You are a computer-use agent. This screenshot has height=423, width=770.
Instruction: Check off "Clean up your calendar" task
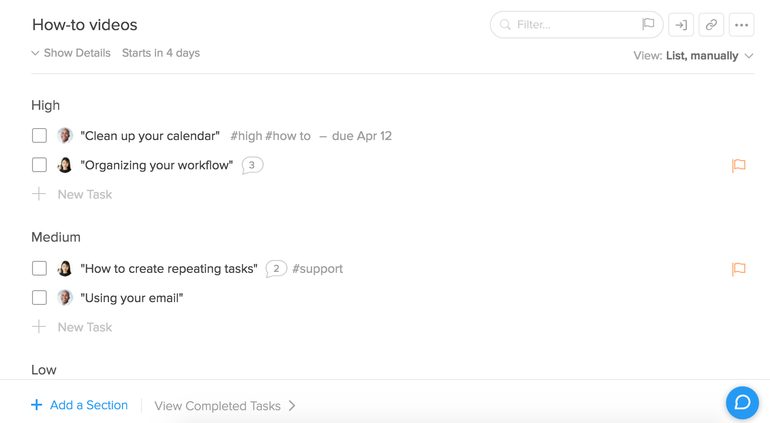click(x=39, y=136)
